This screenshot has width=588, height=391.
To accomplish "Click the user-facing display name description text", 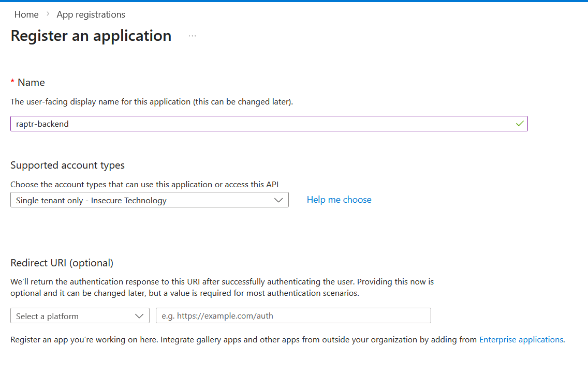I will tap(152, 102).
